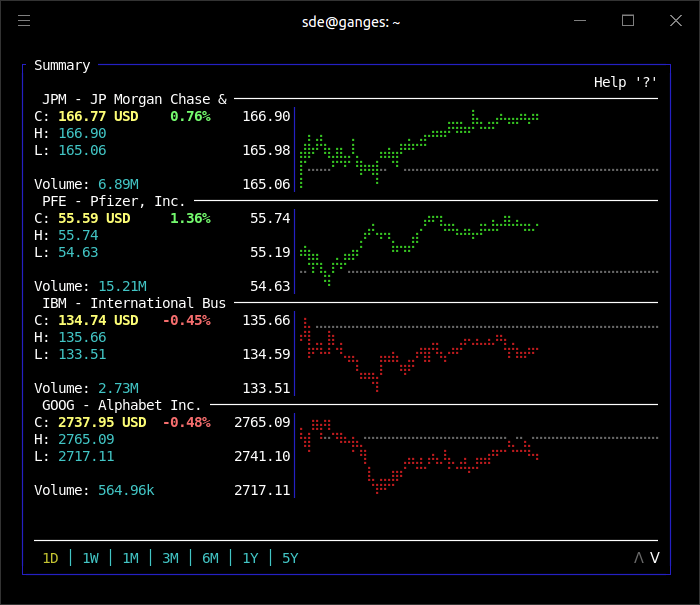This screenshot has height=605, width=700.
Task: Click JPM volume 6.89M
Action: [118, 184]
